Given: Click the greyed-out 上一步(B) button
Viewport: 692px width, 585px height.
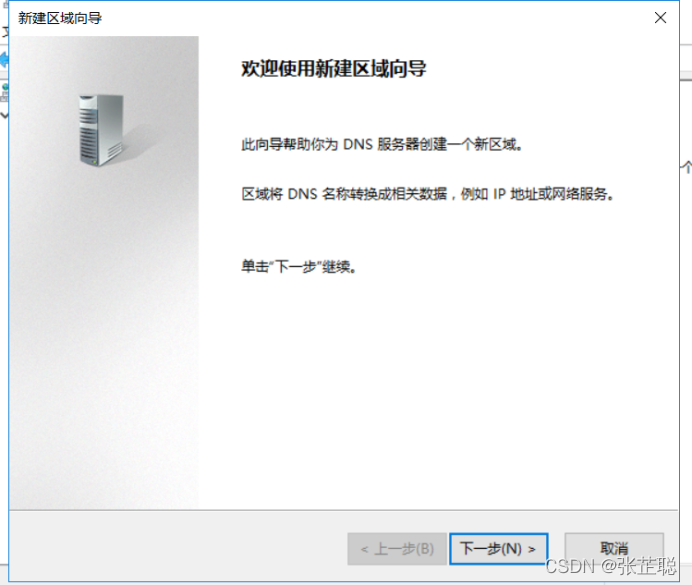Looking at the screenshot, I should (397, 549).
